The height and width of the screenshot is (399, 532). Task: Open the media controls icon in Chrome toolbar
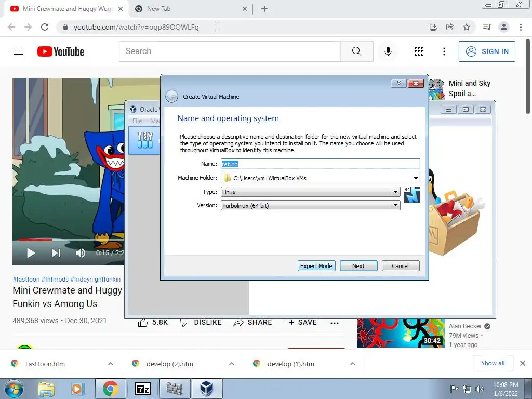click(487, 27)
